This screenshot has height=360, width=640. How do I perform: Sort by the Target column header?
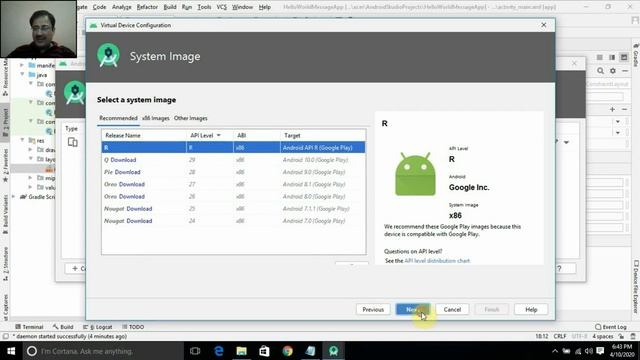tap(322, 136)
